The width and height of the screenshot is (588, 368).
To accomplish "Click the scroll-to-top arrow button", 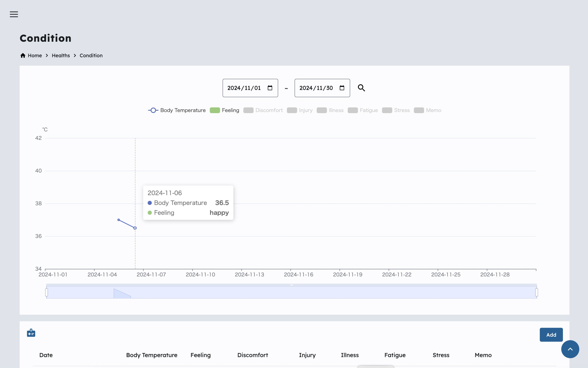I will (570, 349).
